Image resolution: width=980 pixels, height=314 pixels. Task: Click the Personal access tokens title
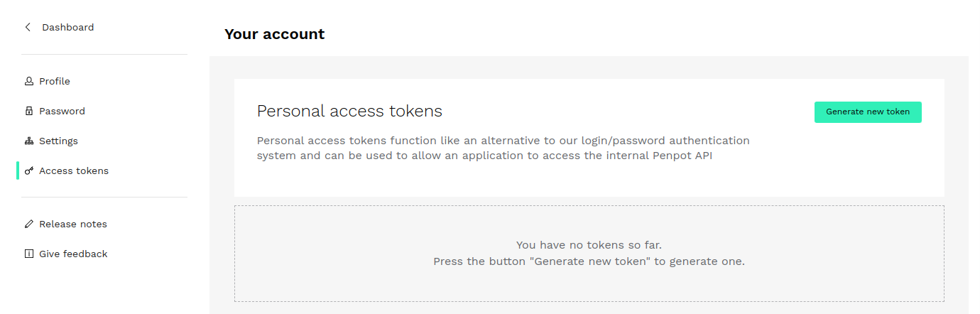tap(349, 111)
